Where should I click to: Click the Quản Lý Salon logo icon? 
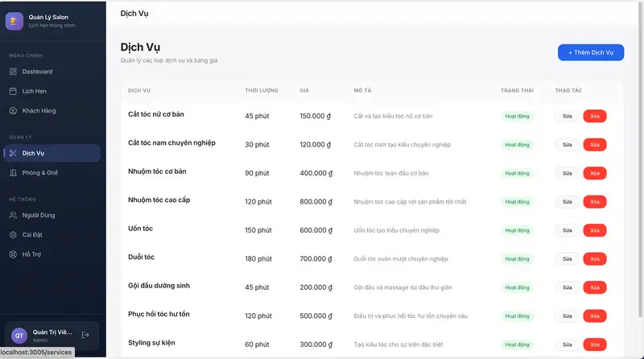coord(14,21)
